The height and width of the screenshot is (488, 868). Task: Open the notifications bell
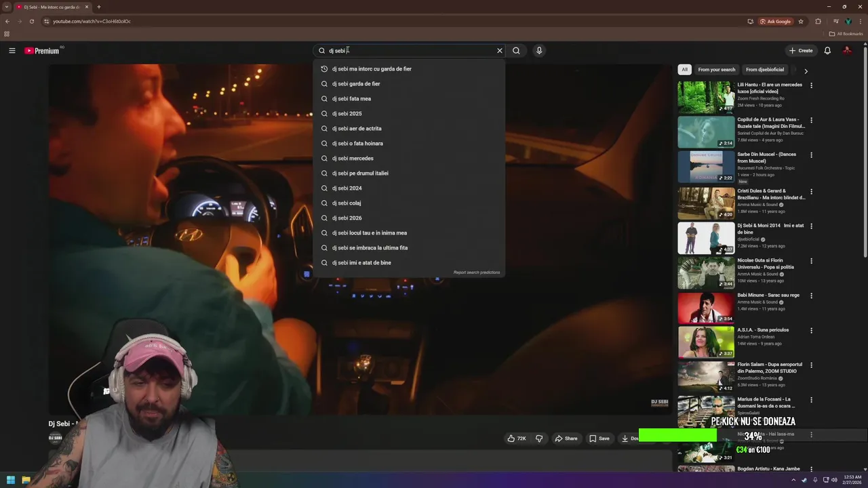click(827, 51)
